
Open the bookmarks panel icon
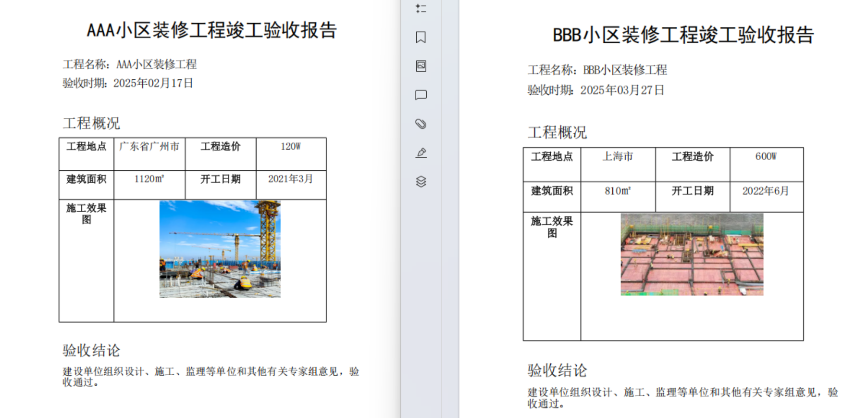pyautogui.click(x=421, y=38)
